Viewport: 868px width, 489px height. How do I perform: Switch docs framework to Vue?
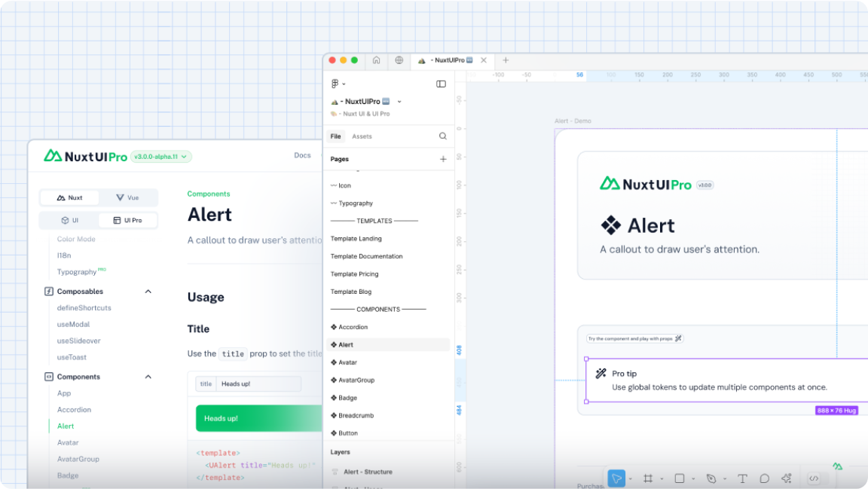(x=128, y=197)
